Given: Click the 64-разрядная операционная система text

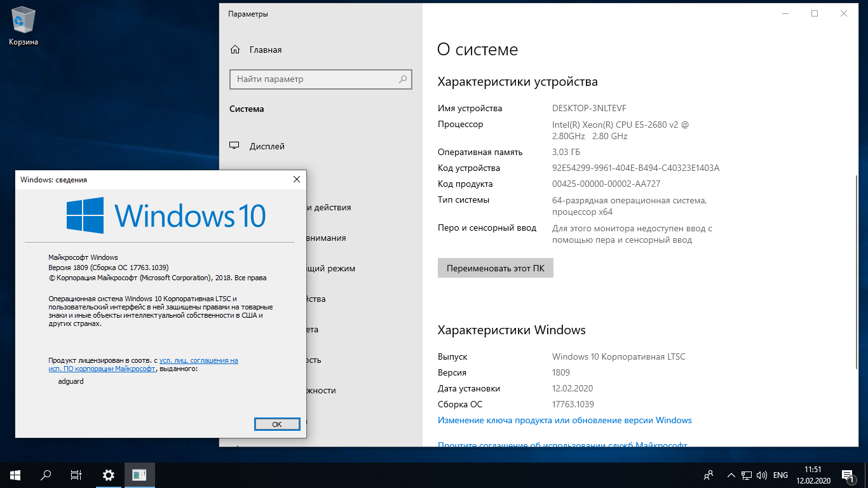Looking at the screenshot, I should tap(629, 206).
